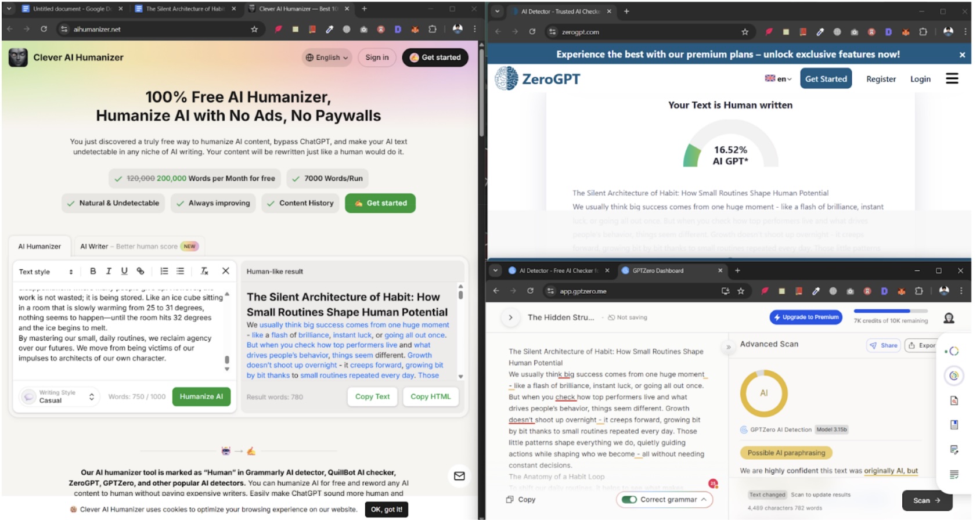The width and height of the screenshot is (980, 520).
Task: Click the GPTZero Scan button
Action: tap(927, 500)
